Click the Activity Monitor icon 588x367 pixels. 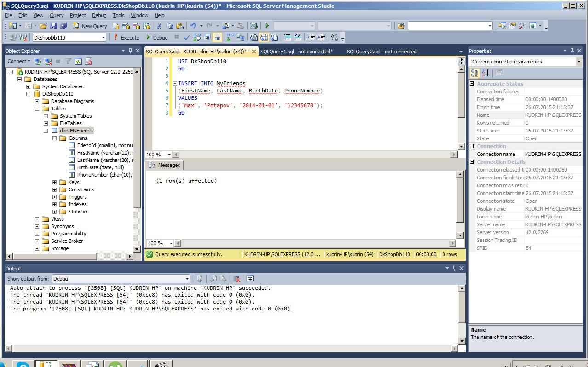(x=253, y=26)
